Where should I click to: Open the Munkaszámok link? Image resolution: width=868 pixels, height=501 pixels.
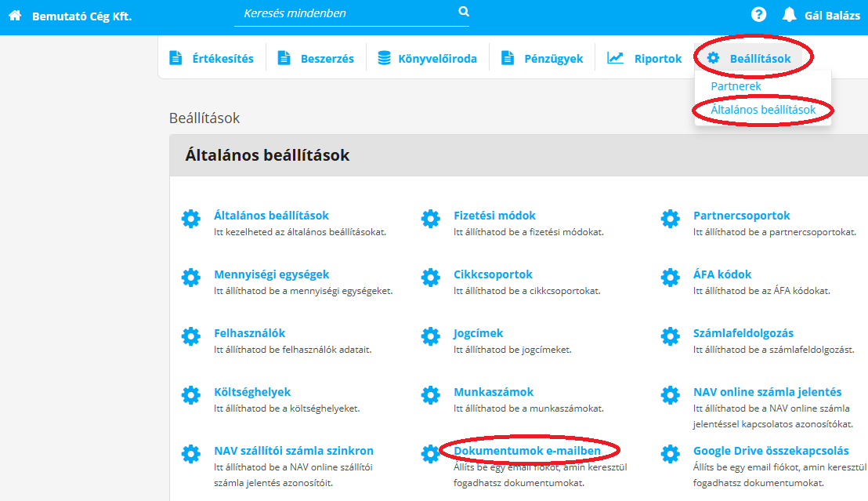[494, 392]
